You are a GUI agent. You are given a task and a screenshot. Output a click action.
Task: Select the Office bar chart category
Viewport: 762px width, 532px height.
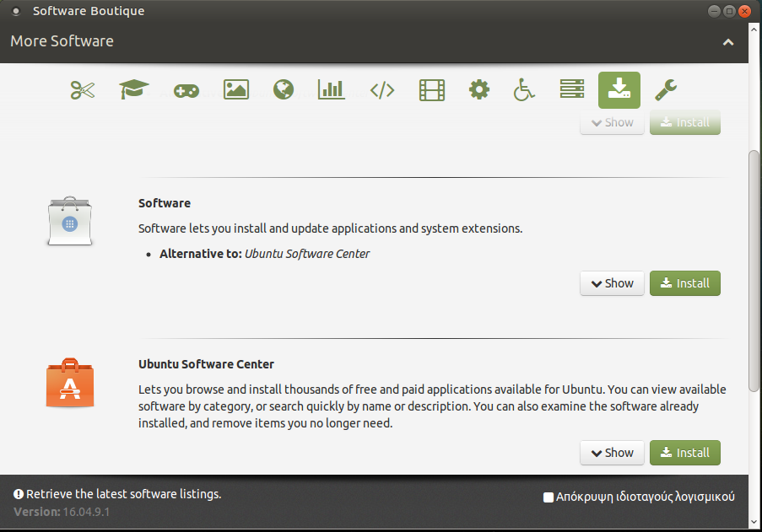pos(332,89)
